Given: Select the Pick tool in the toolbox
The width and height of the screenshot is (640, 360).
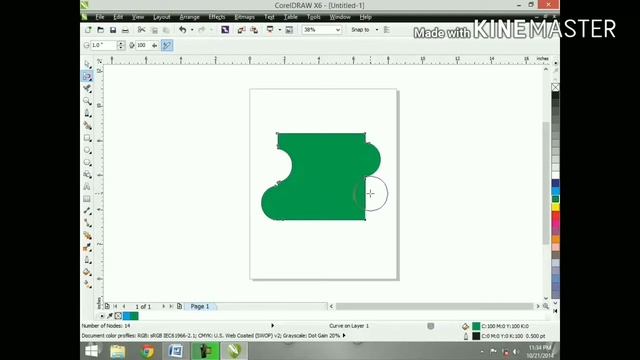Looking at the screenshot, I should pyautogui.click(x=87, y=64).
